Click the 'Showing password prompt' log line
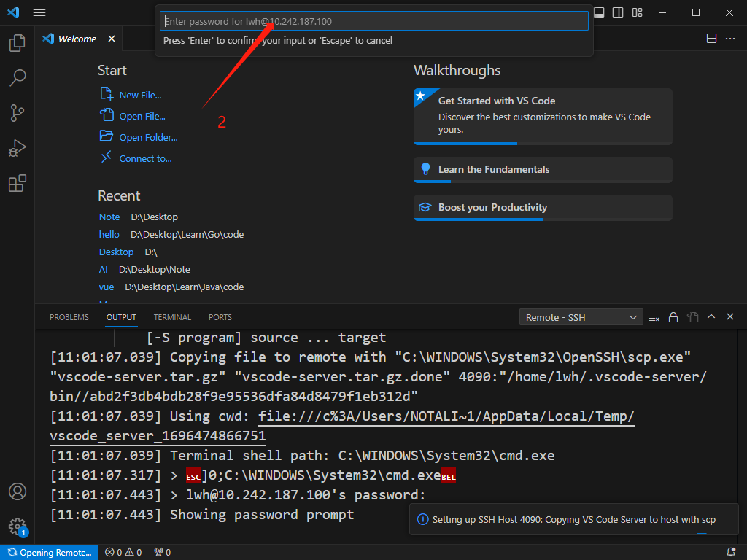 point(202,515)
